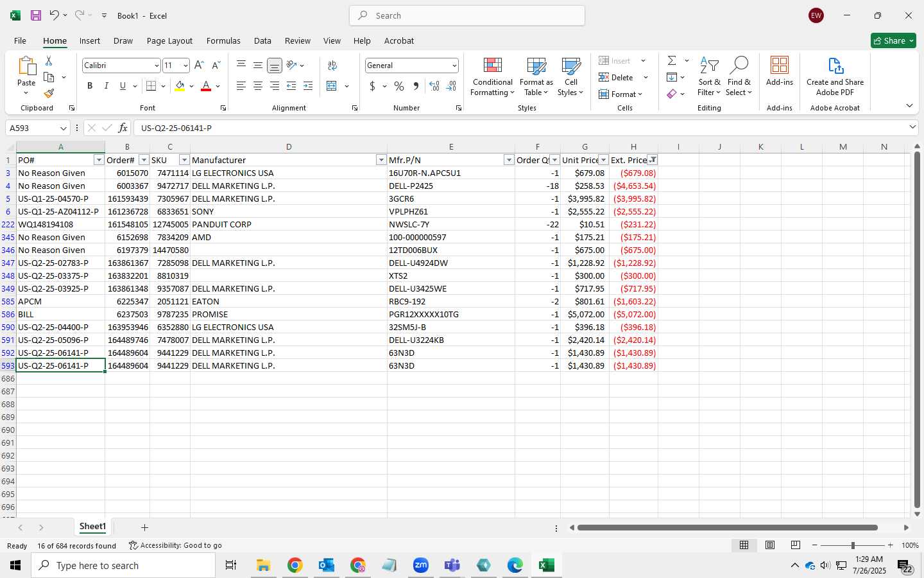
Task: Click the Share button
Action: tap(893, 40)
